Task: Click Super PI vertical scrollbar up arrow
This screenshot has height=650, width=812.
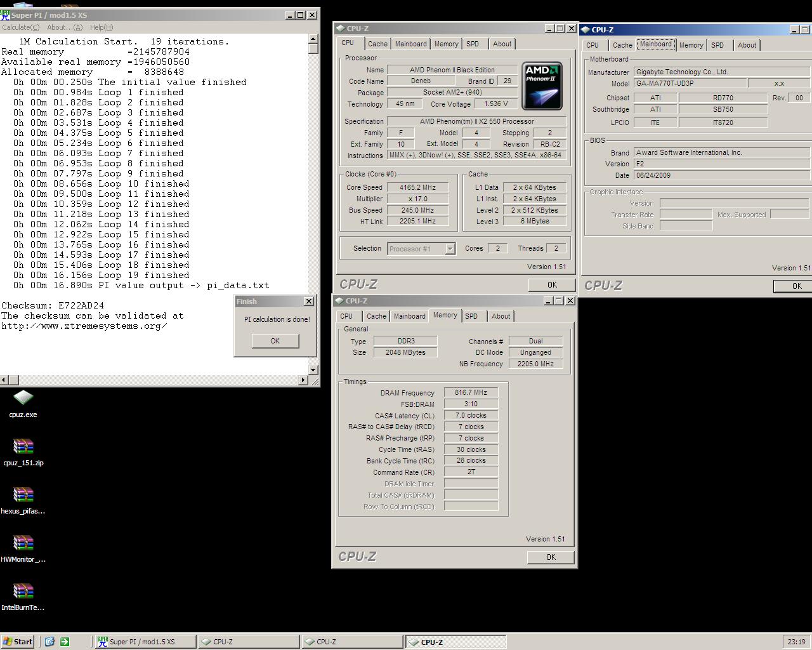Action: (313, 39)
